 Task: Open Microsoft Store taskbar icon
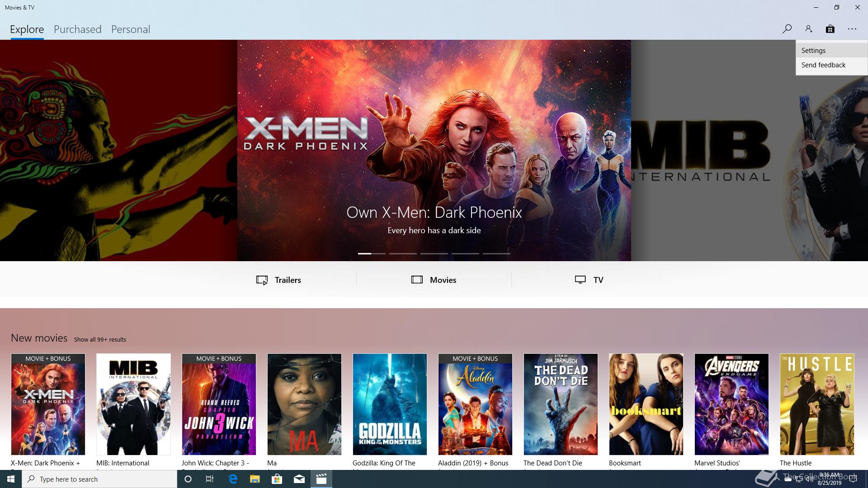click(x=277, y=479)
